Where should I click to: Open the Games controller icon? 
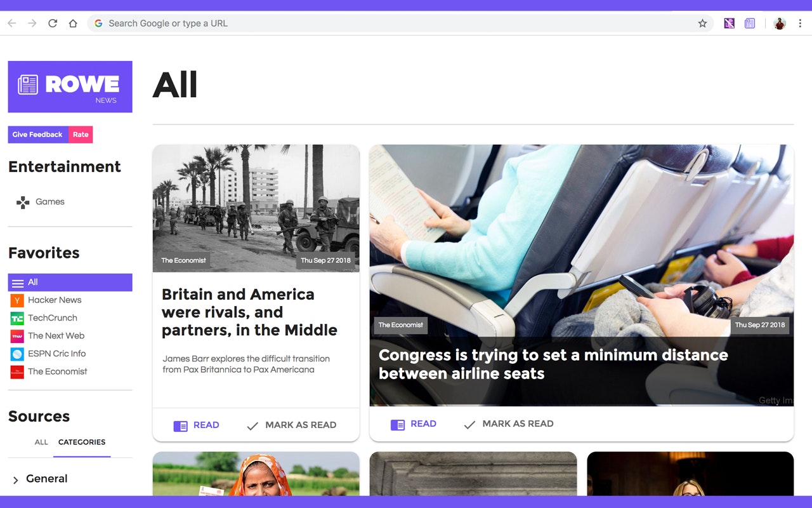click(23, 203)
